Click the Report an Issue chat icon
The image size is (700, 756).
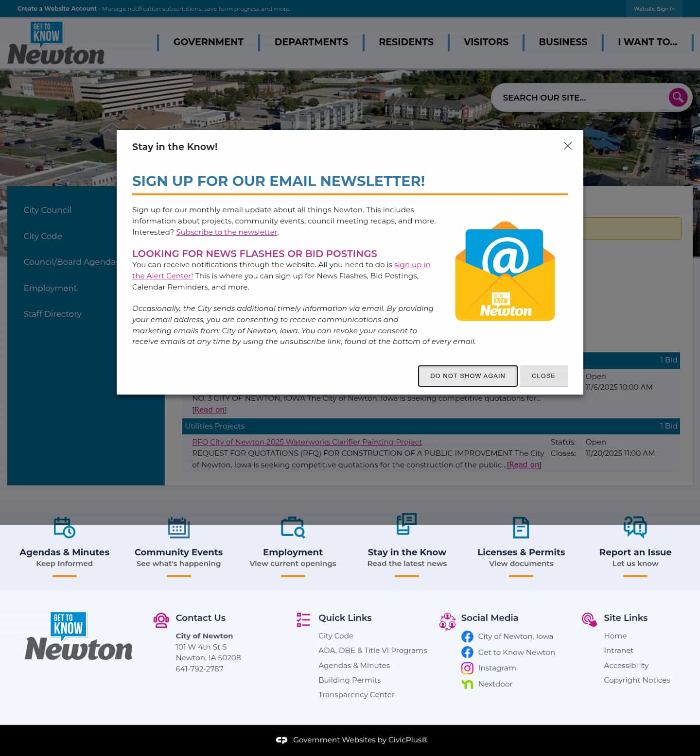(635, 528)
